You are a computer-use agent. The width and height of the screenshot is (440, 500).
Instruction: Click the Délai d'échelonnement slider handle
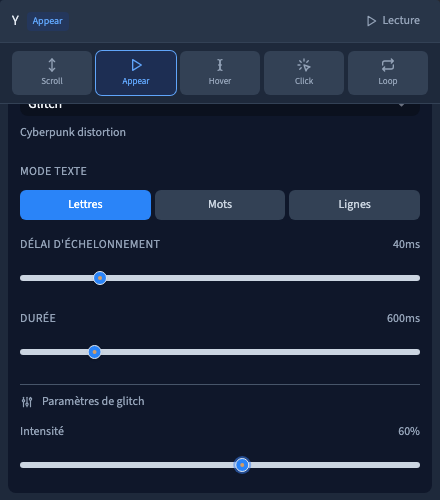click(100, 278)
